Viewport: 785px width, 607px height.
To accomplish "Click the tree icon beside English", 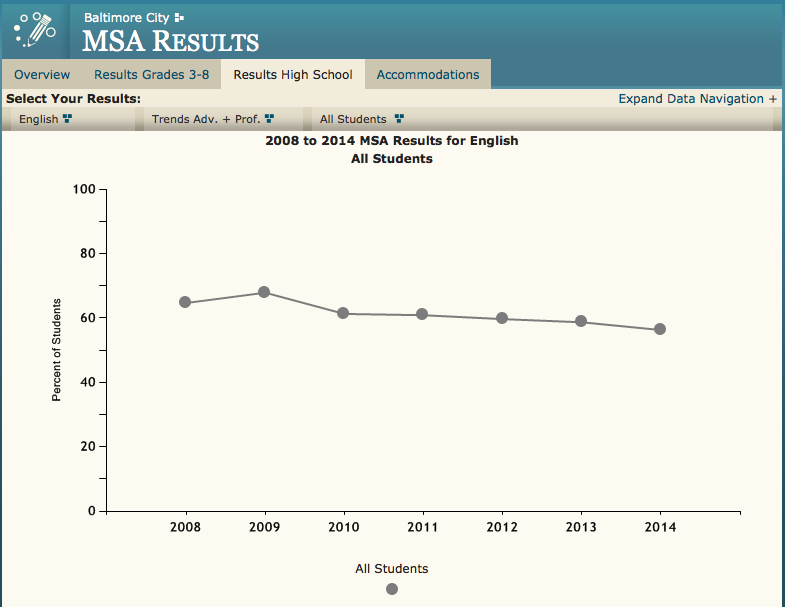I will click(68, 119).
